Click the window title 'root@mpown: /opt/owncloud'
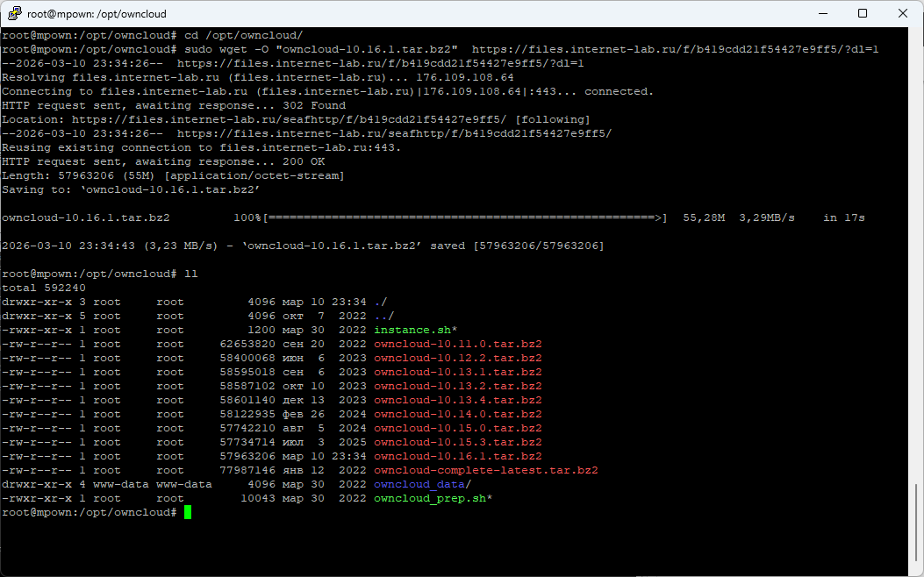 coord(98,14)
